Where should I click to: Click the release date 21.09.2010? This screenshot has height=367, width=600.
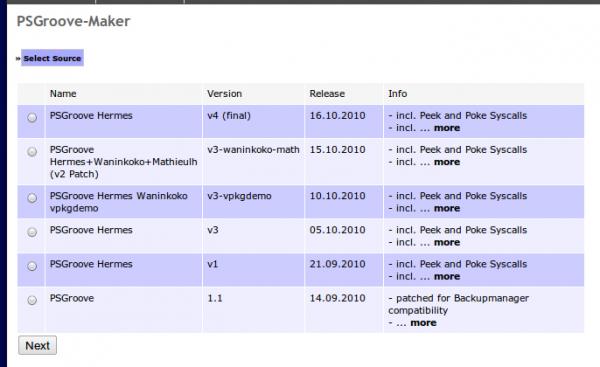coord(337,264)
